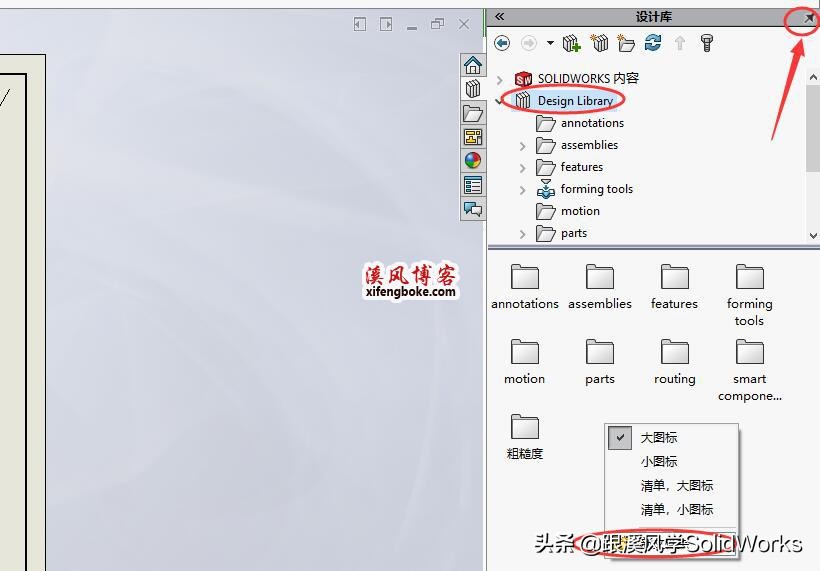Open the View Palette tab
820x571 pixels.
(473, 137)
